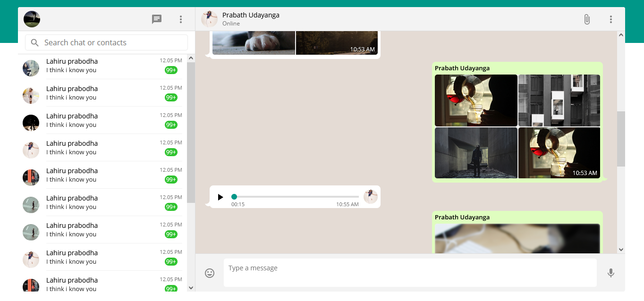
Task: Click the microphone voice record icon
Action: (x=611, y=273)
